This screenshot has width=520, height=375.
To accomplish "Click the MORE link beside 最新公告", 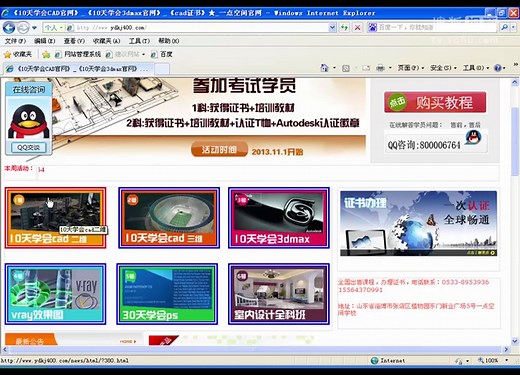I will click(128, 341).
